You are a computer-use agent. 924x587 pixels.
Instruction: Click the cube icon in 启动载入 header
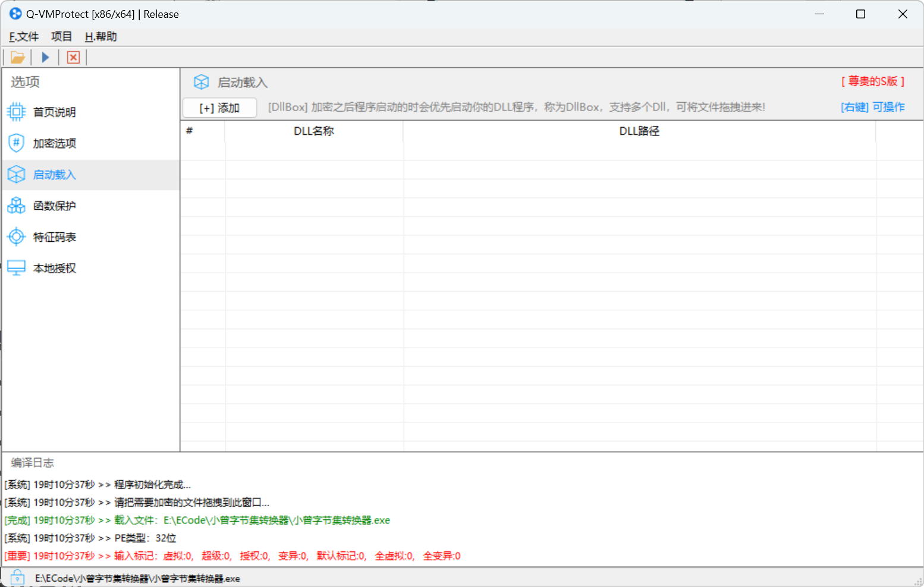point(202,83)
